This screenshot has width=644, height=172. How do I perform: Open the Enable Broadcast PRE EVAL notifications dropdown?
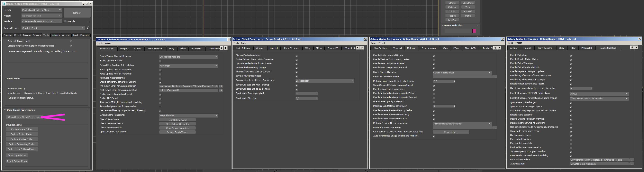click(599, 94)
